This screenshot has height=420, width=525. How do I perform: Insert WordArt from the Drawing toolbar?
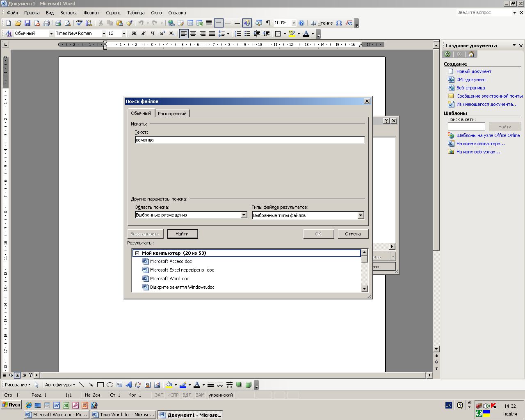(x=128, y=385)
